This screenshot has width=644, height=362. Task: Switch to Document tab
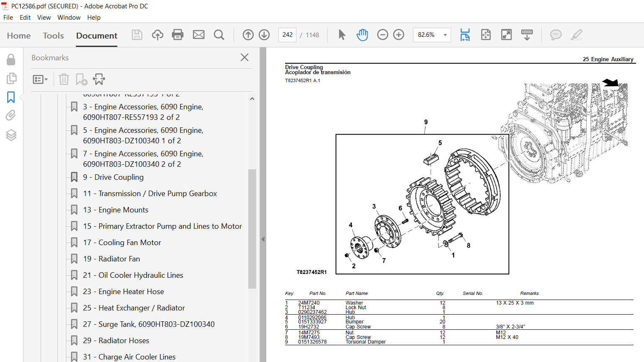(97, 36)
